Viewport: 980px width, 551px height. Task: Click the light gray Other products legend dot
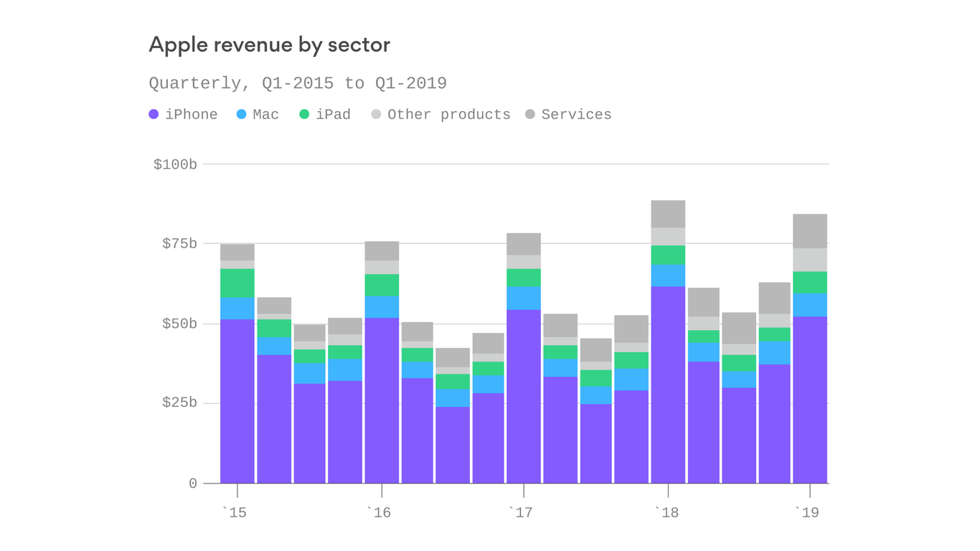tap(377, 114)
